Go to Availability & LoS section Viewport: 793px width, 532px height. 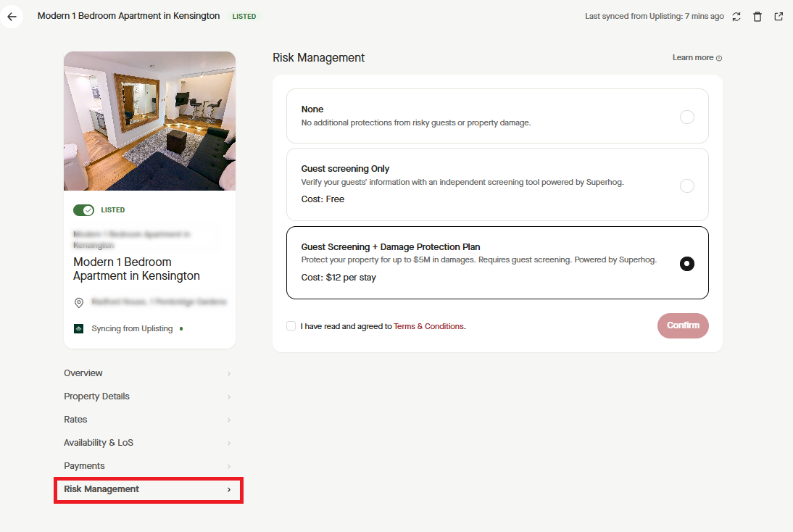(x=148, y=443)
